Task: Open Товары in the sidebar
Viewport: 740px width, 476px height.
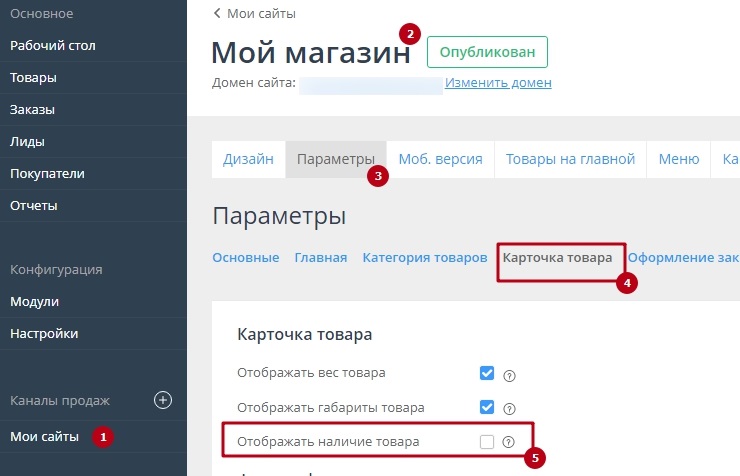Action: [x=93, y=78]
